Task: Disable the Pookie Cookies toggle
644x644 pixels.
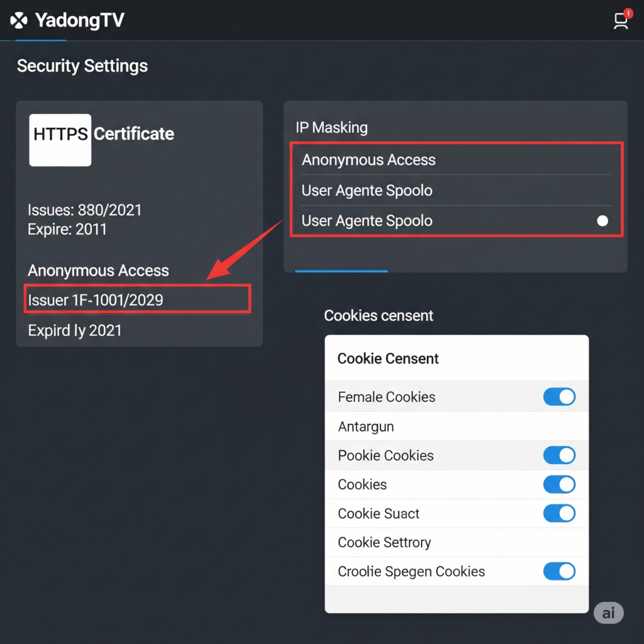Action: click(x=559, y=455)
